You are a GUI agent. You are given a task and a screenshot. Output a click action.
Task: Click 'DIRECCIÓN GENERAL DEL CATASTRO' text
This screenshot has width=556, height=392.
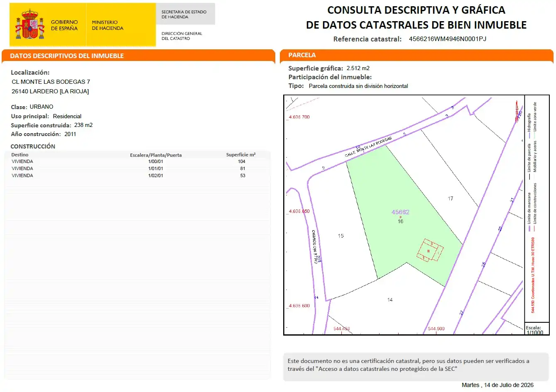[x=182, y=36]
